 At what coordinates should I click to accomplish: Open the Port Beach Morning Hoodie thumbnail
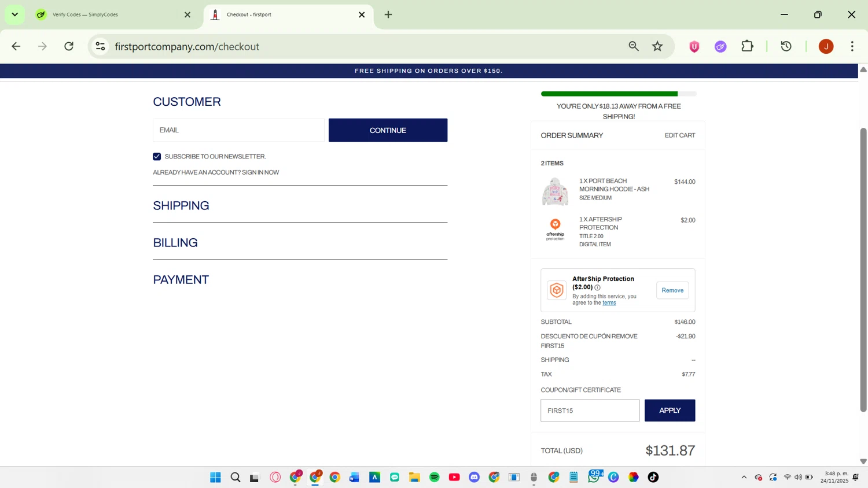tap(555, 191)
